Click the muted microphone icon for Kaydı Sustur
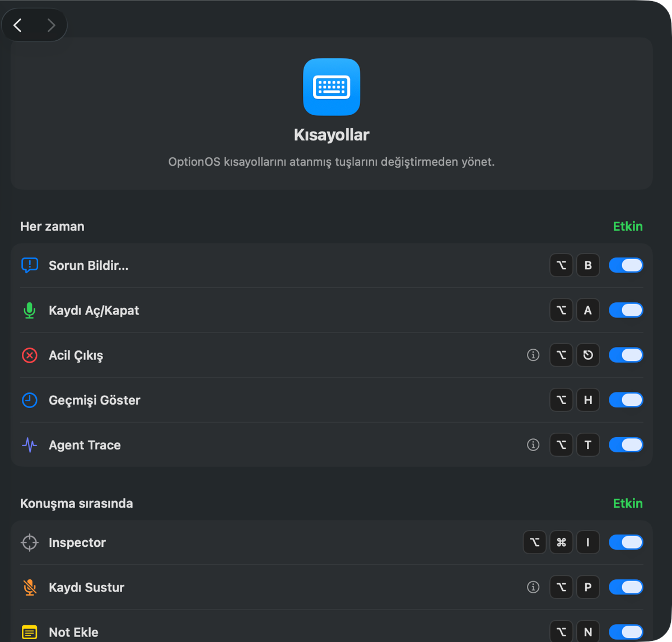 point(30,587)
